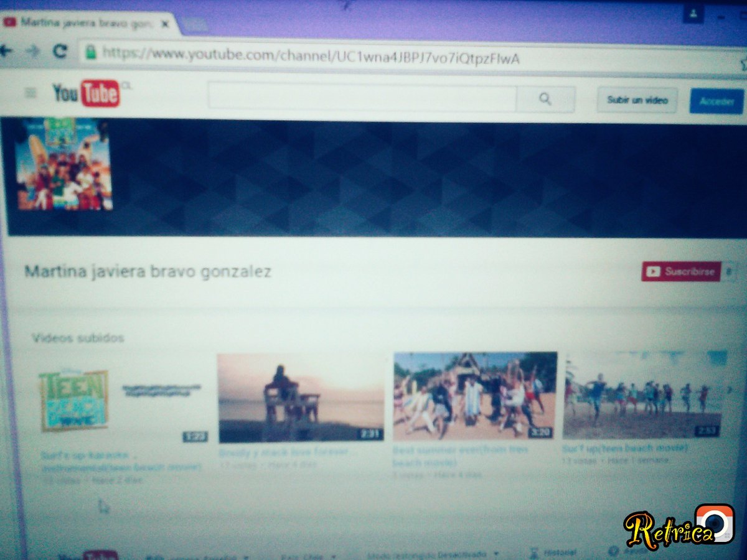Click the blue Acceder button
Image resolution: width=747 pixels, height=560 pixels.
click(717, 101)
